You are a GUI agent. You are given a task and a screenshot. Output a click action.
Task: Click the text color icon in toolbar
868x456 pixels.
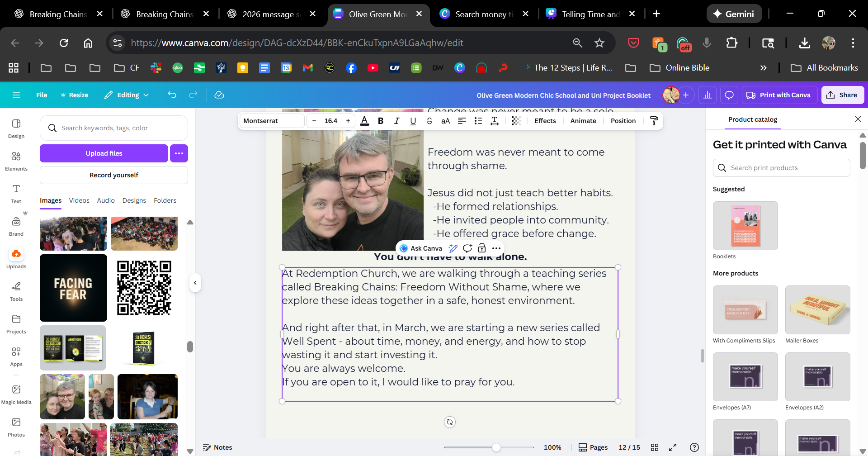[x=364, y=121]
